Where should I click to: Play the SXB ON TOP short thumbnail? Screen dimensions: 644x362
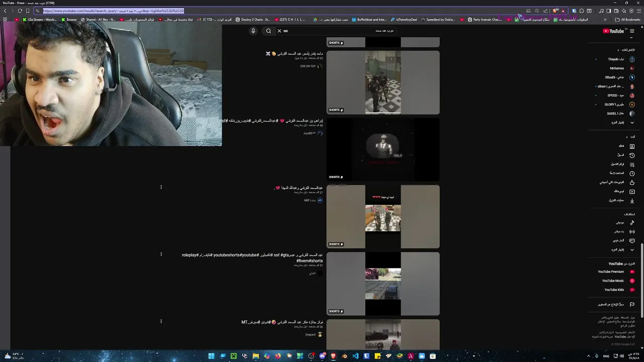coord(383,82)
